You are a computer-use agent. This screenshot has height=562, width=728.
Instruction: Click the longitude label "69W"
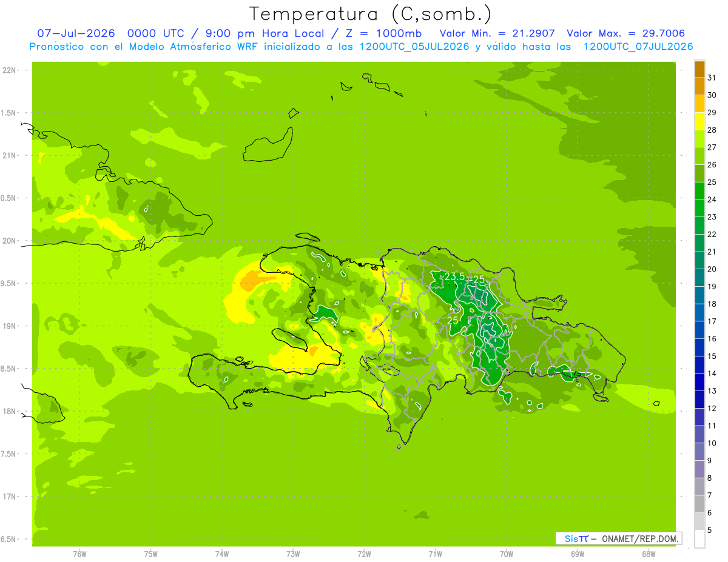point(578,554)
